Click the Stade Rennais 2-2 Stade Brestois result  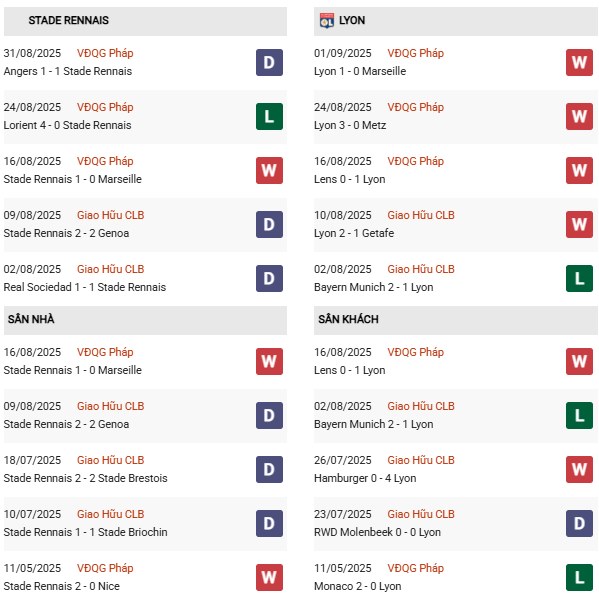(x=85, y=478)
